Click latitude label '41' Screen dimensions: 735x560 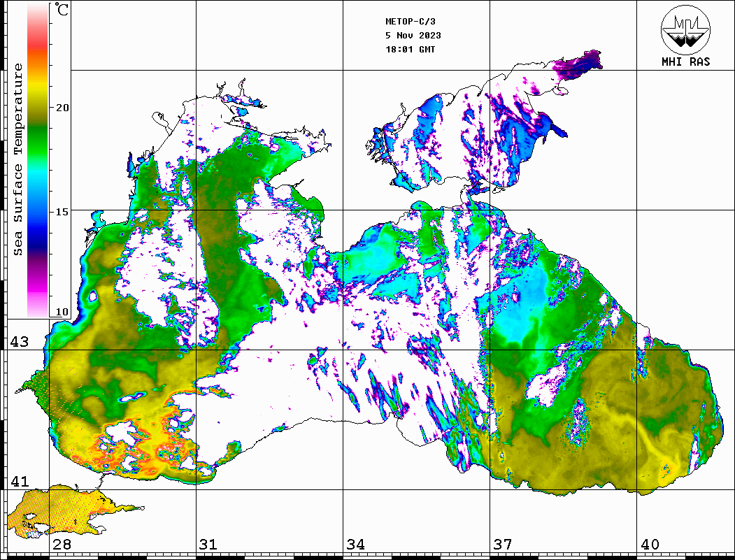[19, 482]
